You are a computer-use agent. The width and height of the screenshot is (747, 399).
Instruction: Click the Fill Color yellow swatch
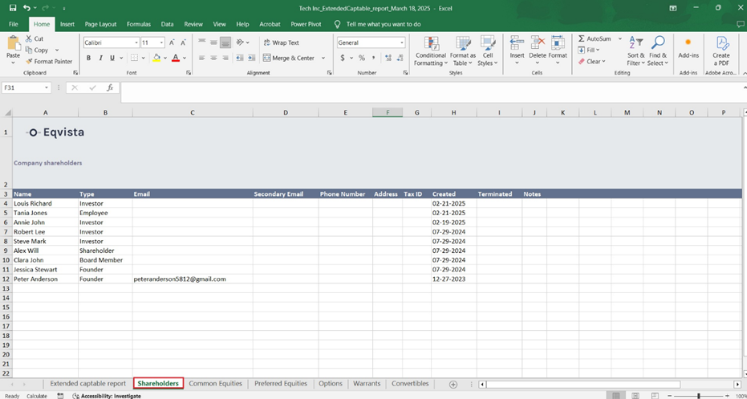(157, 58)
